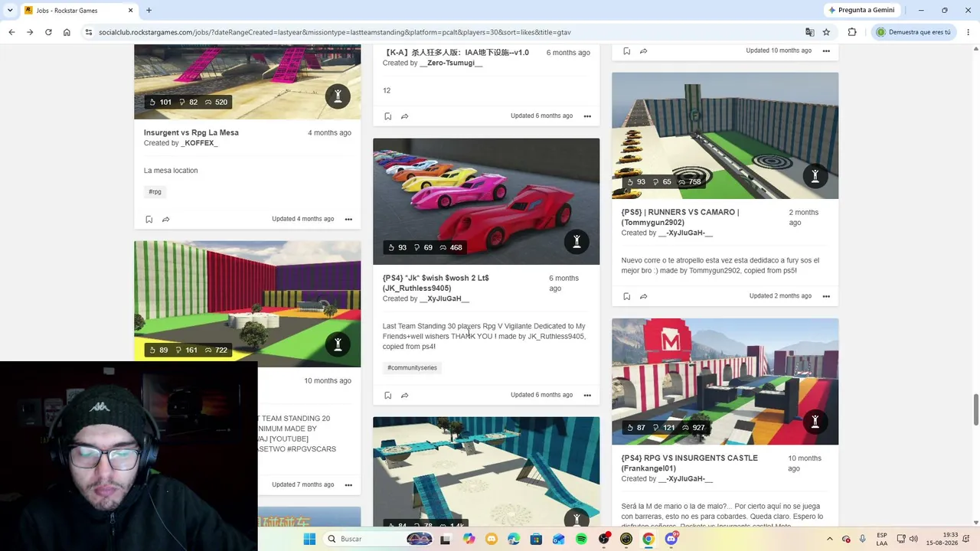Image resolution: width=980 pixels, height=551 pixels.
Task: Open the three-dot menu beside Updated 10 months ago
Action: click(826, 51)
